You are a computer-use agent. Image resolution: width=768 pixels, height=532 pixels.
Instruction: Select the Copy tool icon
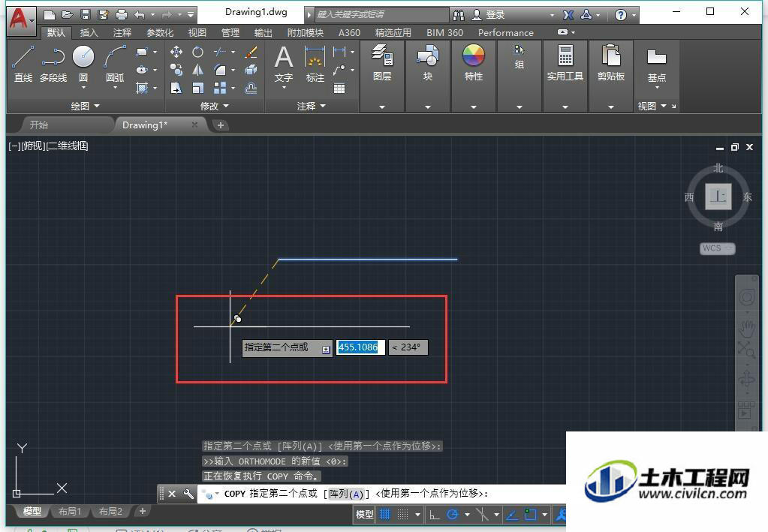176,70
